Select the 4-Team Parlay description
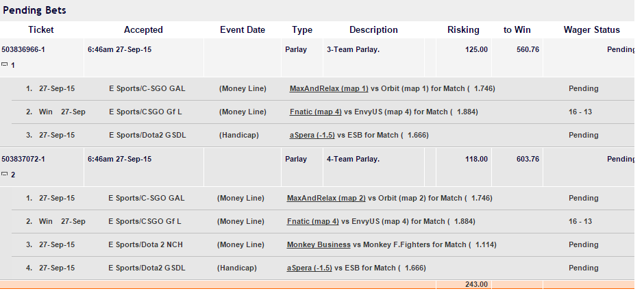This screenshot has height=291, width=644. [x=354, y=160]
